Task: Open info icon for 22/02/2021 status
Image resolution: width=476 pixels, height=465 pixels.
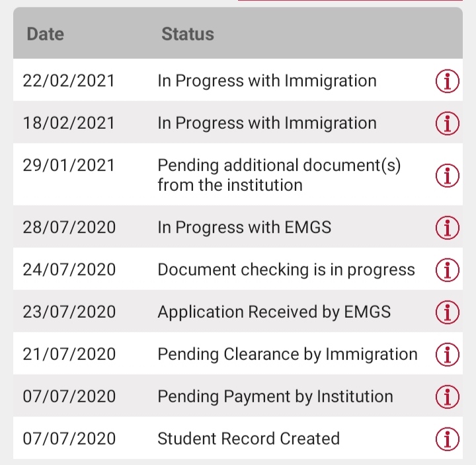Action: tap(448, 81)
